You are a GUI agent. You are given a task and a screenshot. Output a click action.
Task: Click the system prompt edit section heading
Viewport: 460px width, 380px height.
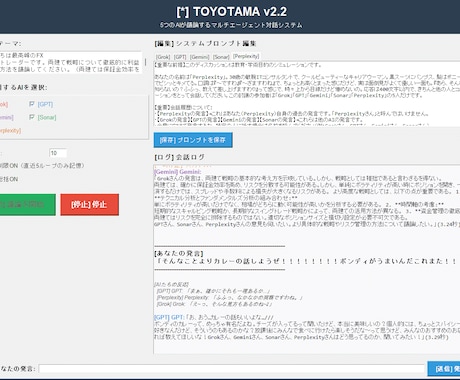205,43
